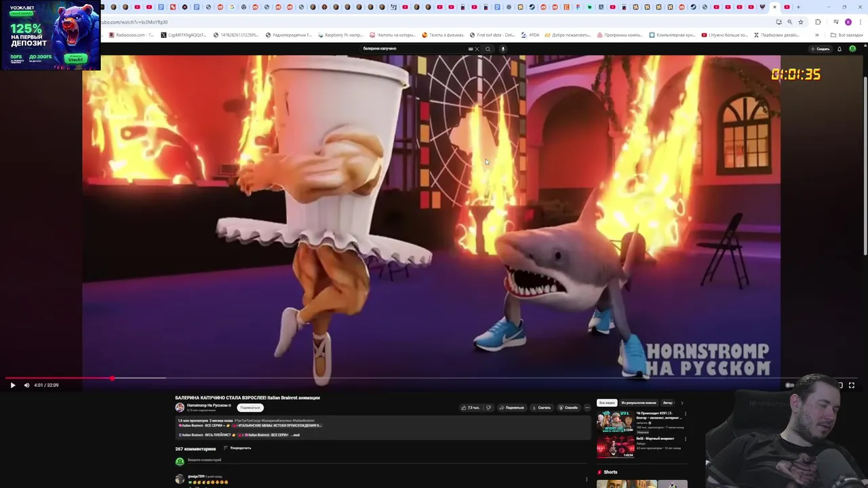Click the Создать create button

(821, 49)
